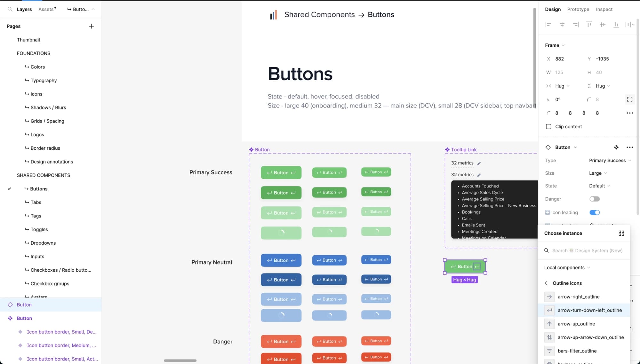Switch Choose instance to grid view
The width and height of the screenshot is (640, 364).
[x=621, y=233]
